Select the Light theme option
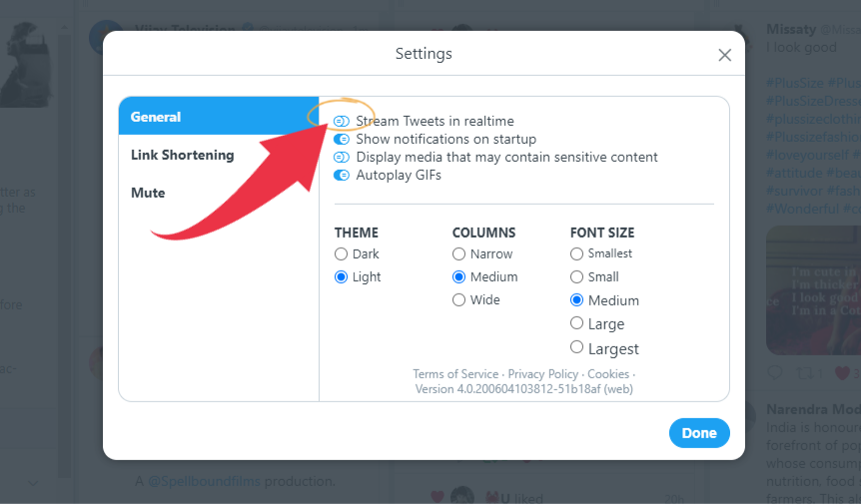The image size is (861, 504). [x=341, y=277]
